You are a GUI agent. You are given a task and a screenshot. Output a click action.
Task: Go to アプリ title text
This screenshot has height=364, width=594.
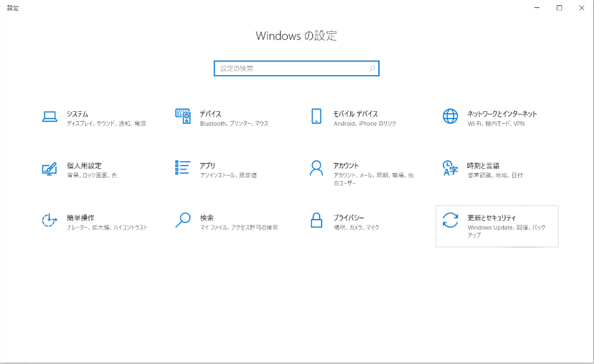tap(208, 166)
